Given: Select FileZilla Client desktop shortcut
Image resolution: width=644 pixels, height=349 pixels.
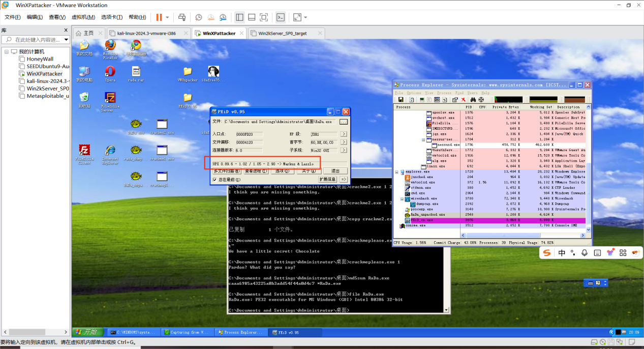Looking at the screenshot, I should (x=84, y=154).
